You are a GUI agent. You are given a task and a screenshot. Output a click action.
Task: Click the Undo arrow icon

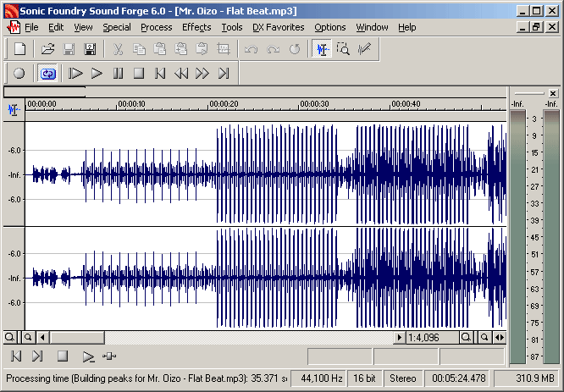(x=251, y=49)
